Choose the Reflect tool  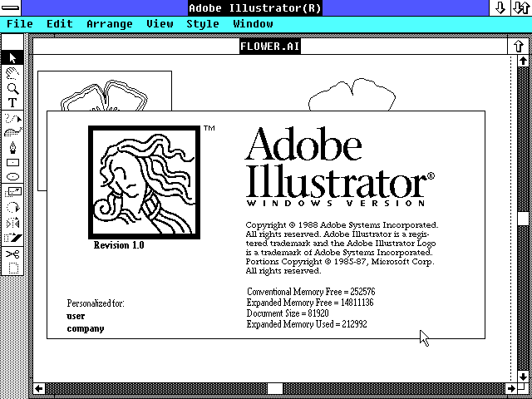tap(12, 223)
